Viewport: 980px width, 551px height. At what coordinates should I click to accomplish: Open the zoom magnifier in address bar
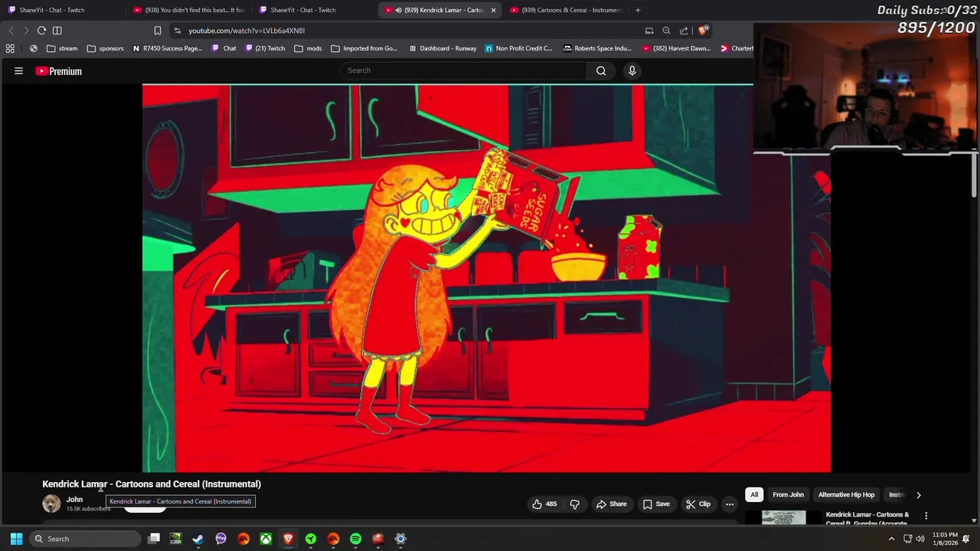666,31
